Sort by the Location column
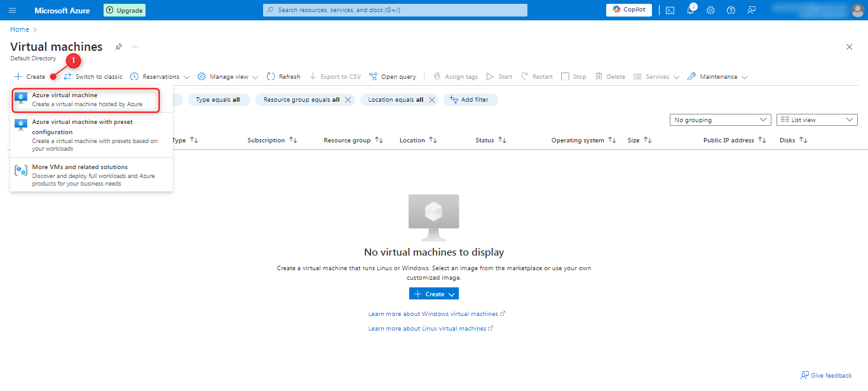This screenshot has width=868, height=391. point(419,140)
